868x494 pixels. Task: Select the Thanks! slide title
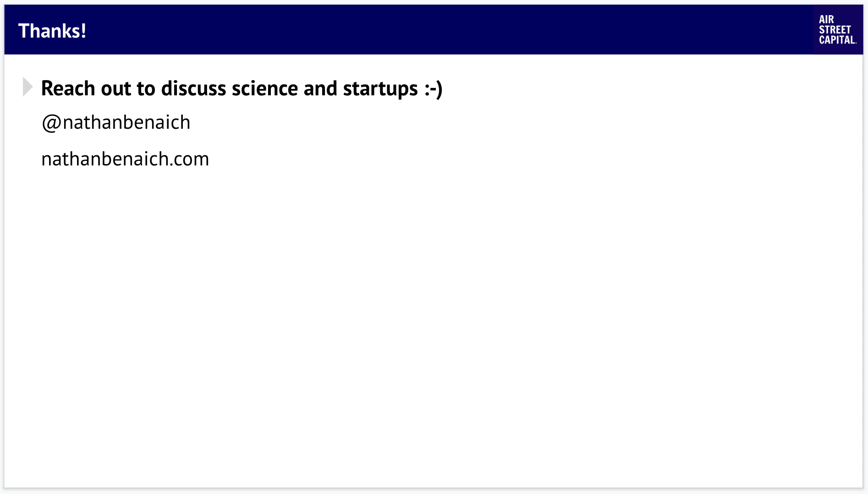click(52, 31)
